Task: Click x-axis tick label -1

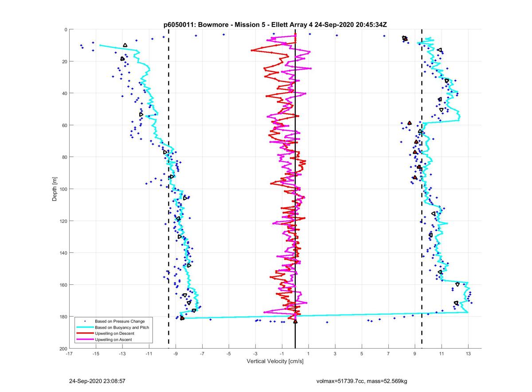Action: 282,354
